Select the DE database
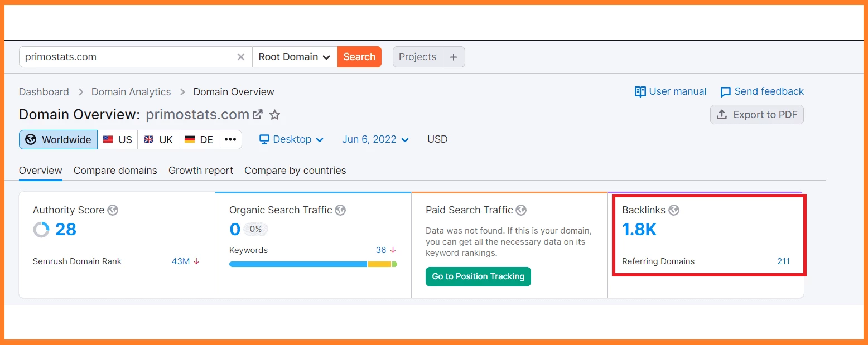Viewport: 868px width, 345px height. point(199,139)
